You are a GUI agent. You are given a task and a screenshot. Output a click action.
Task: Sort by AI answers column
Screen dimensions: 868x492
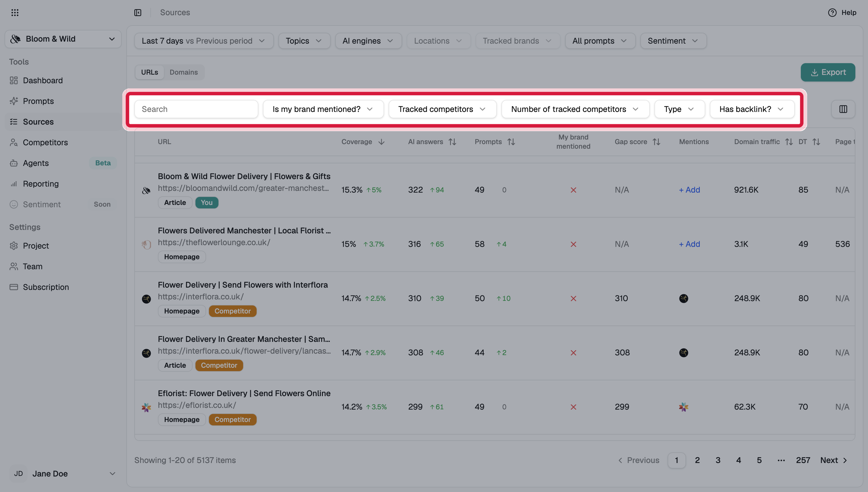[452, 142]
